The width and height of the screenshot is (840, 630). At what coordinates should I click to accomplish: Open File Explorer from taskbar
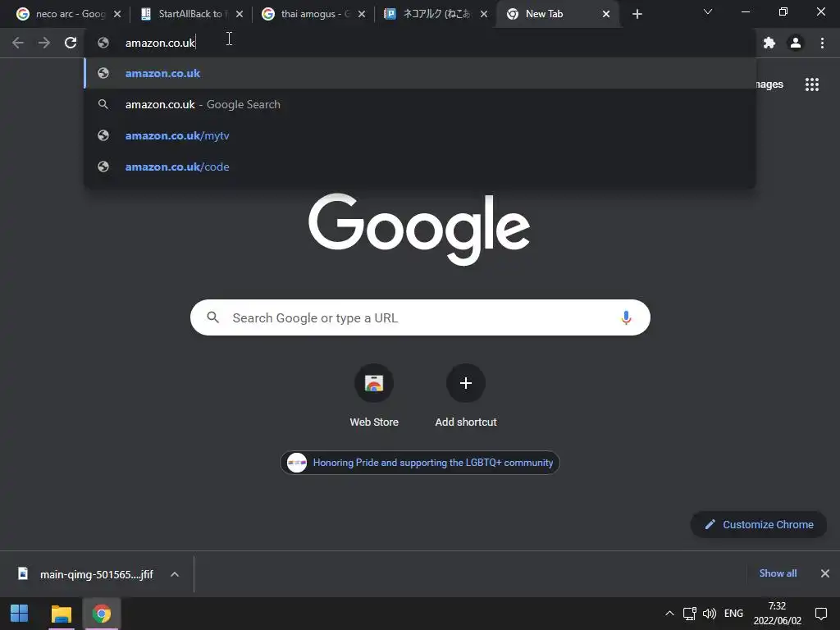61,614
